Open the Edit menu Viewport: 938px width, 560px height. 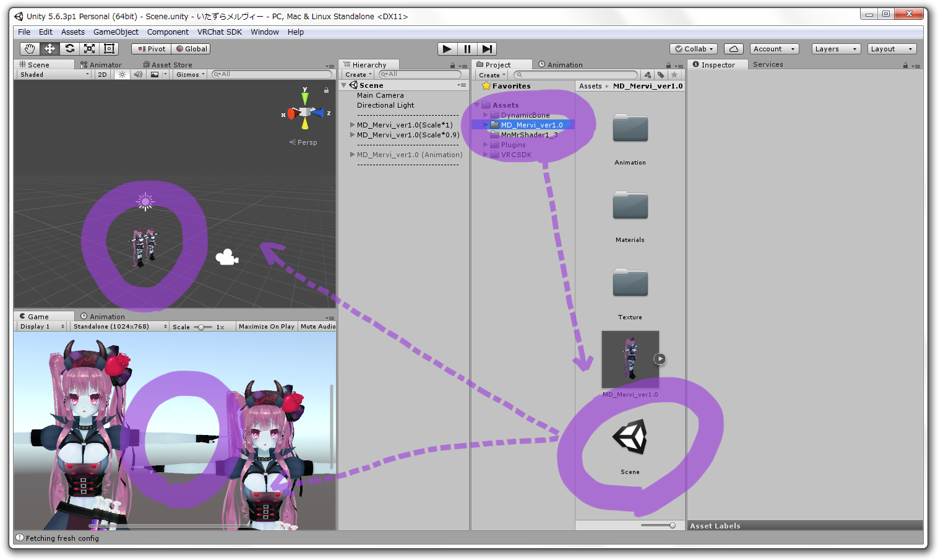[46, 32]
